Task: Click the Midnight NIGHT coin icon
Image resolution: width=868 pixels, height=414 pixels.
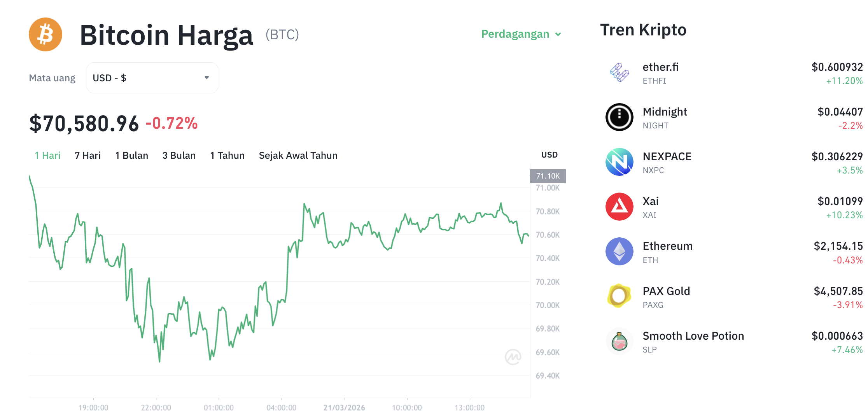Action: 619,117
